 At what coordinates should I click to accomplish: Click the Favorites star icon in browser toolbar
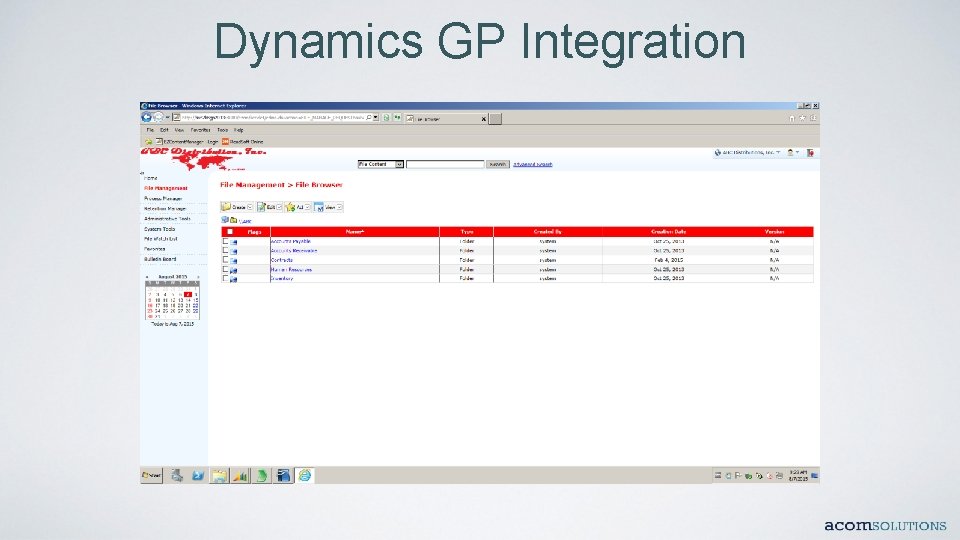click(803, 118)
